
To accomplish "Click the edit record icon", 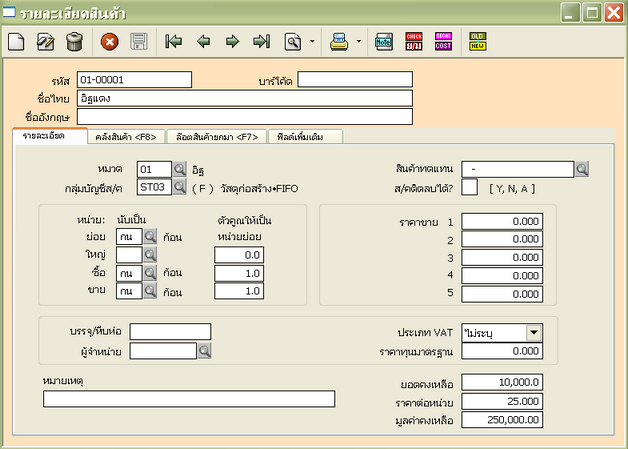I will coord(45,42).
